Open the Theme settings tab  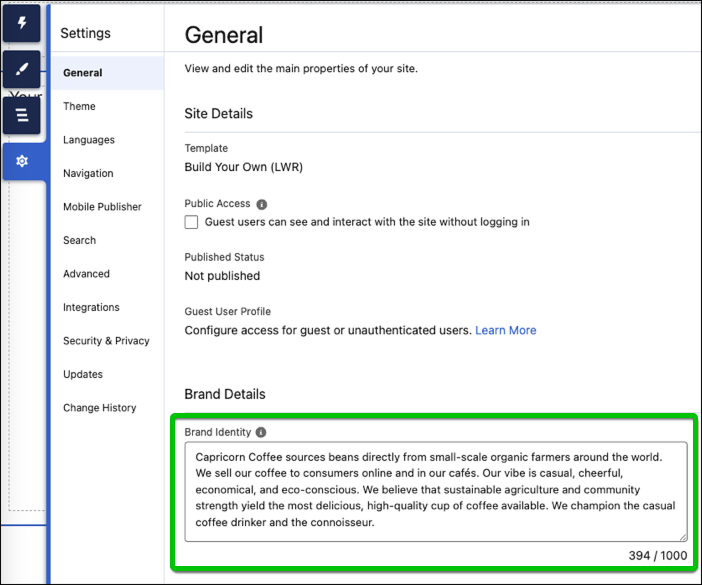point(108,107)
